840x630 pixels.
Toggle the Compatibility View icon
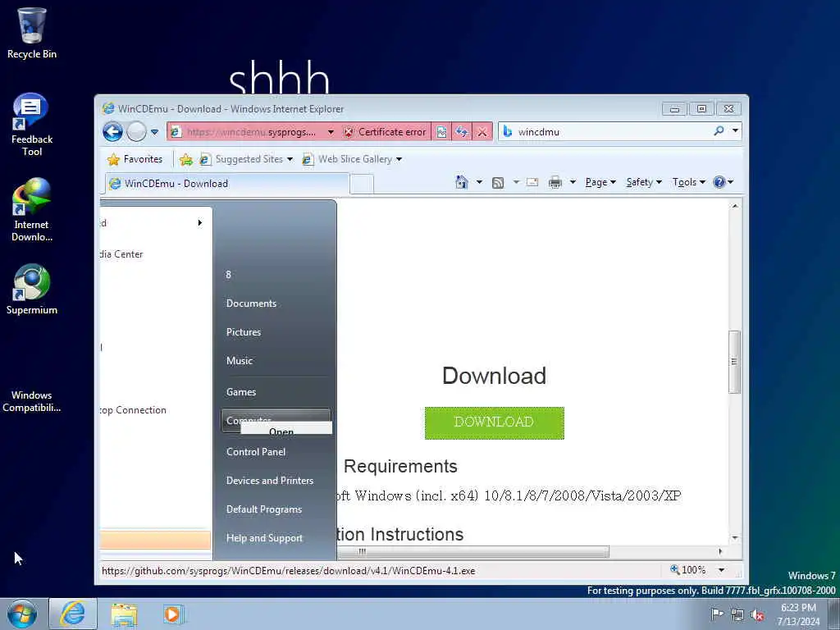click(x=441, y=132)
